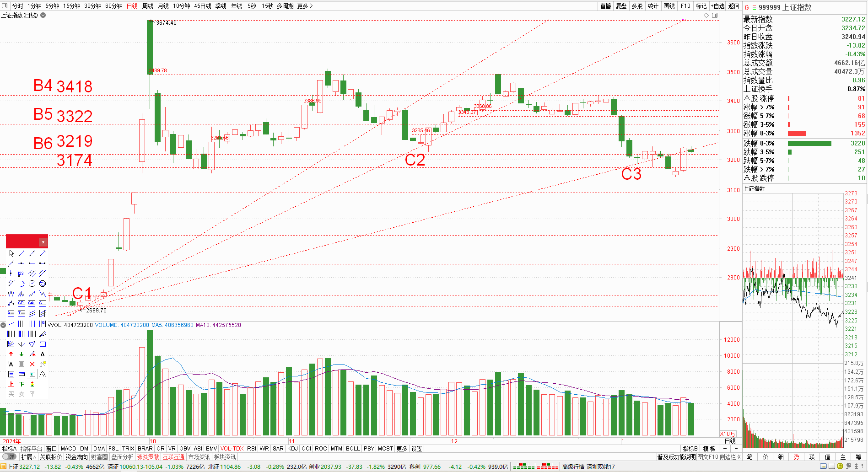Select the arrow pointer tool in drawing palette

point(11,253)
